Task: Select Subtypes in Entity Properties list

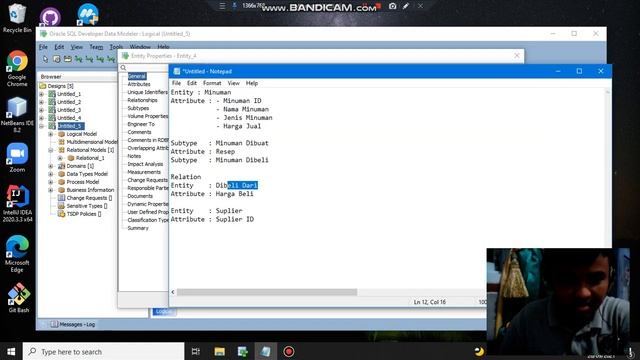Action: [138, 108]
